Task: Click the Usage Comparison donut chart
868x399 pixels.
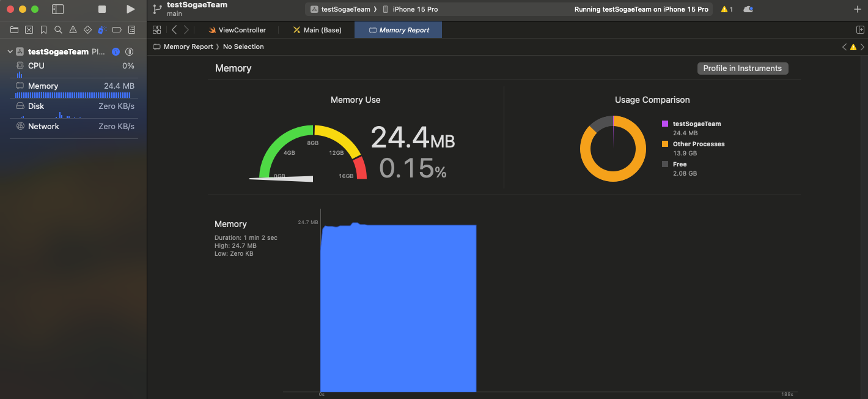Action: click(x=612, y=149)
